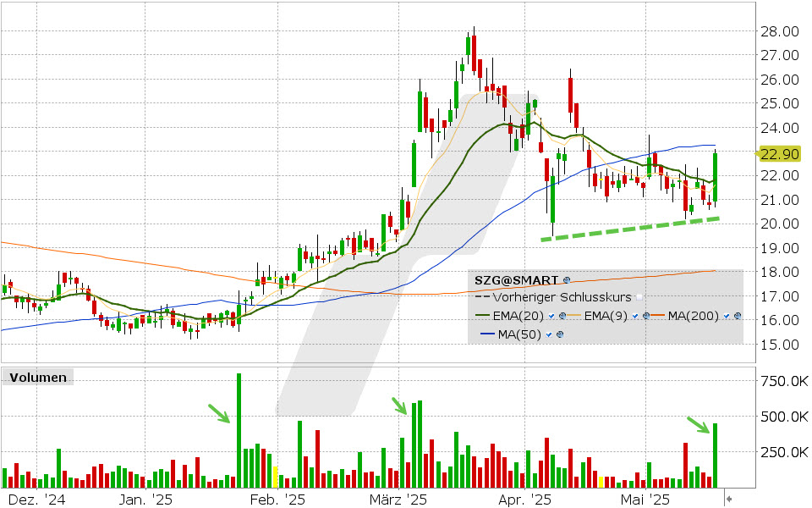Click the 20.00 price axis label

tap(779, 224)
